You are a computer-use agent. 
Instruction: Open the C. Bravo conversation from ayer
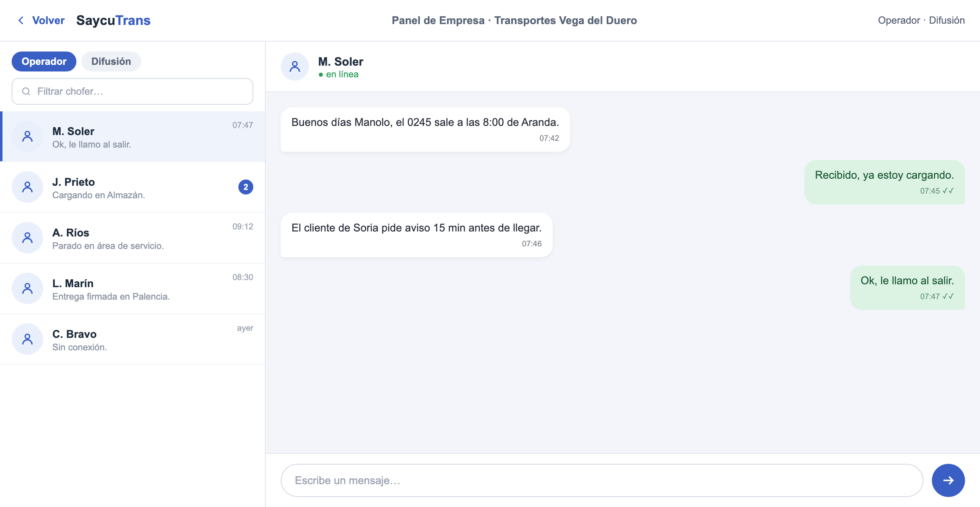pos(132,339)
